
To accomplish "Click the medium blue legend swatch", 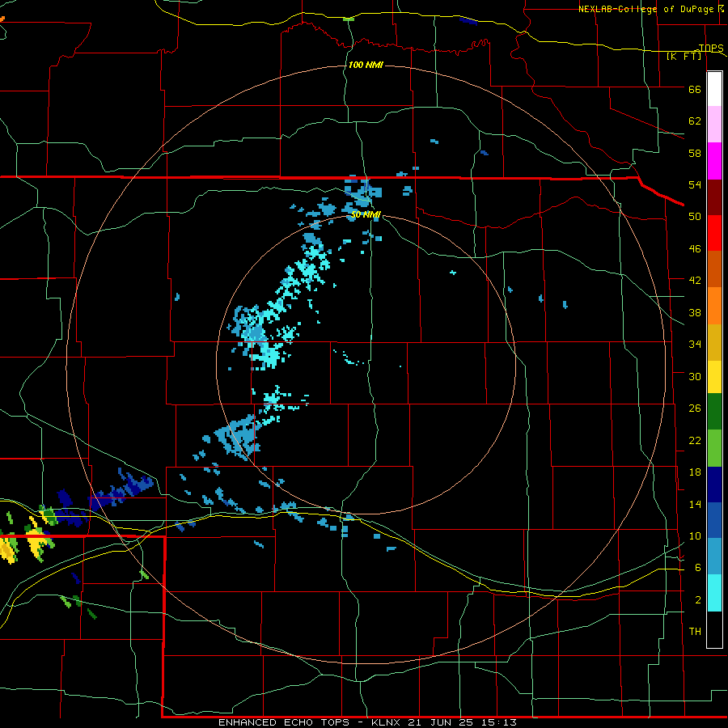I will (714, 520).
